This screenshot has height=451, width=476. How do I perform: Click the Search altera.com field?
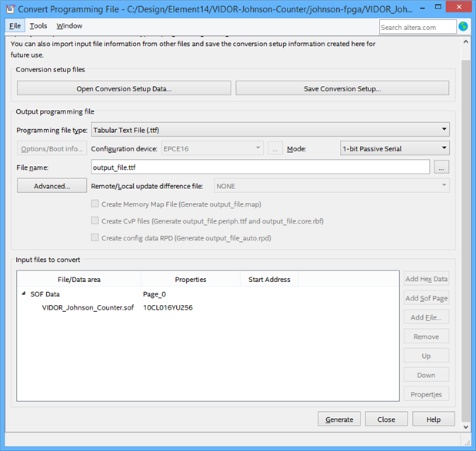click(418, 27)
